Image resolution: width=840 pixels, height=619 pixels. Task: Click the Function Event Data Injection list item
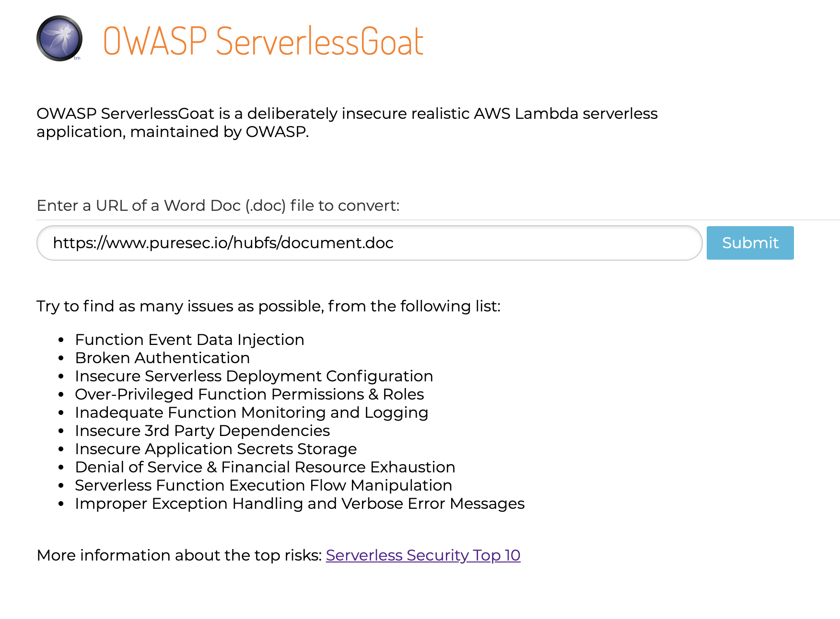point(189,340)
